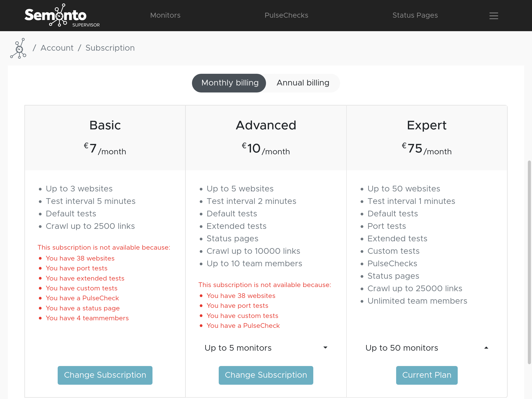Screen dimensions: 532x399
Task: Click the Expert monitors dropdown arrow
Action: [x=486, y=348]
